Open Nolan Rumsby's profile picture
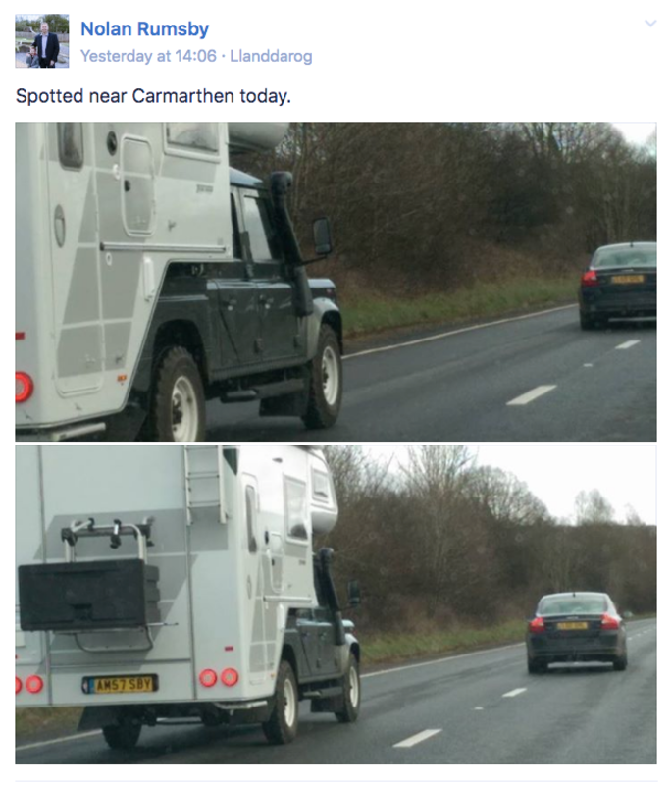This screenshot has width=672, height=785. click(42, 41)
